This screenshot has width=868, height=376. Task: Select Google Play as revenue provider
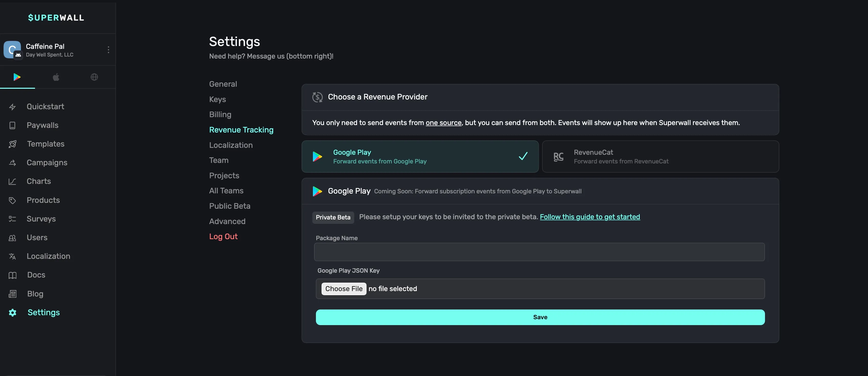point(420,157)
